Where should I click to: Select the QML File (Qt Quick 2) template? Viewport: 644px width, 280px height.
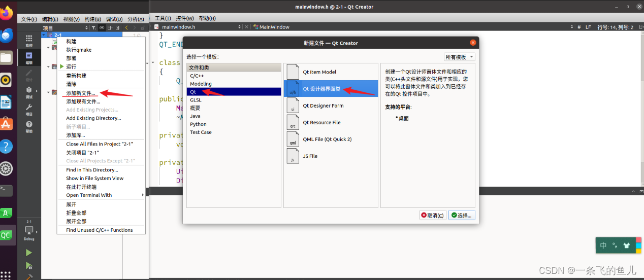point(331,139)
